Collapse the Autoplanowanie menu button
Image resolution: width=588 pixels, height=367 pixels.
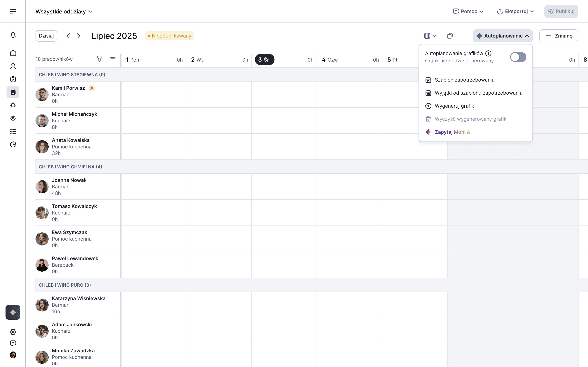click(x=502, y=36)
